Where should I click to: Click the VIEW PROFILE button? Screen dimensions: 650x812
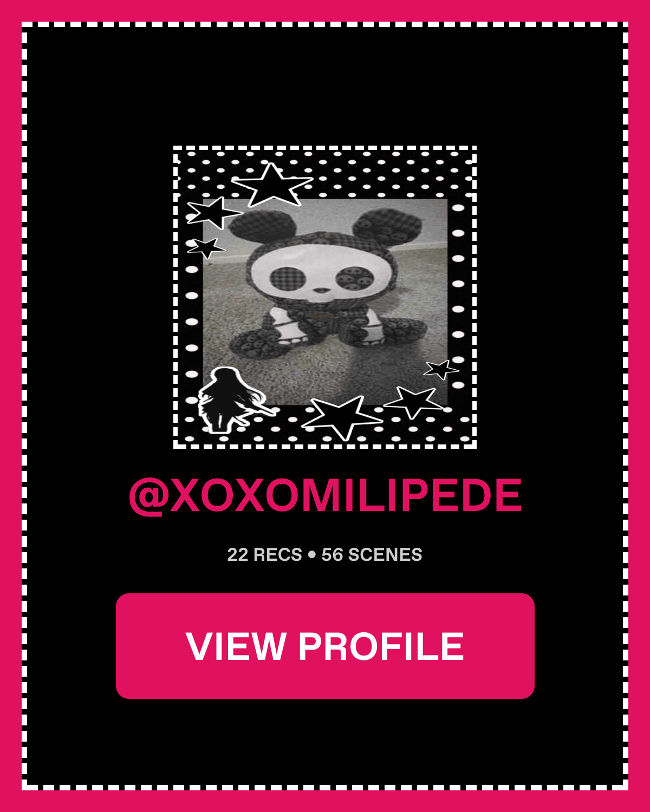point(325,646)
